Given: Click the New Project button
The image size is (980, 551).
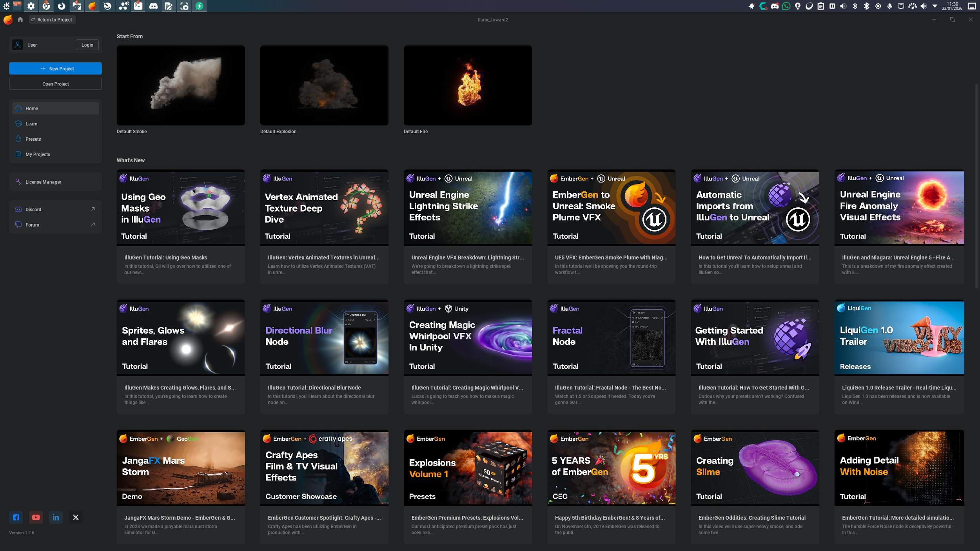Looking at the screenshot, I should point(55,68).
